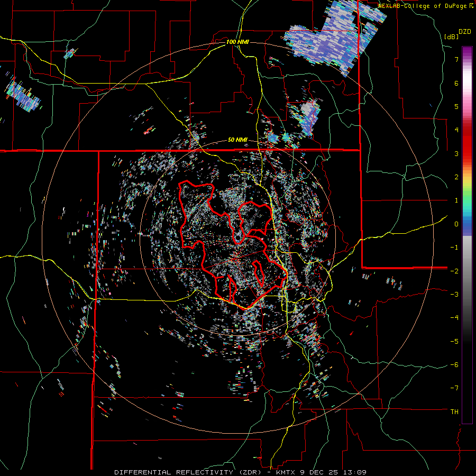This screenshot has height=476, width=476.
Task: Click the 4 value on color scale
Action: [x=456, y=130]
